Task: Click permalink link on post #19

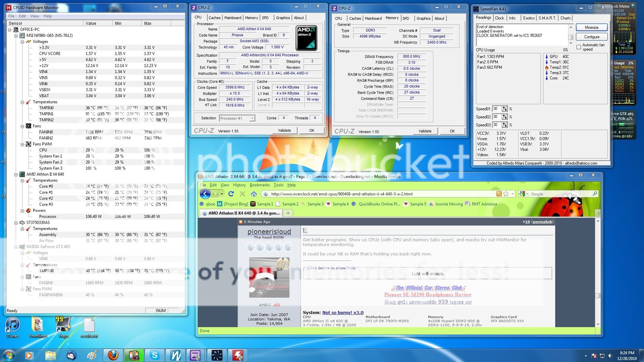Action: [x=542, y=222]
